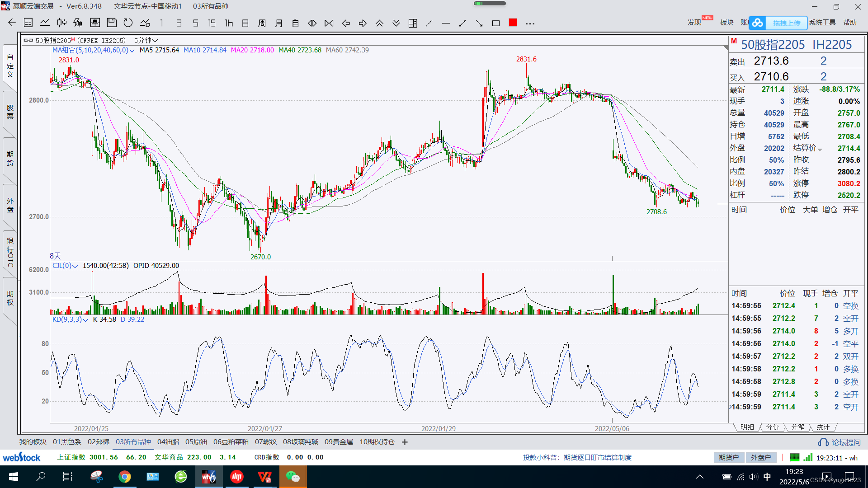Click the 期货户 account button

point(729,457)
